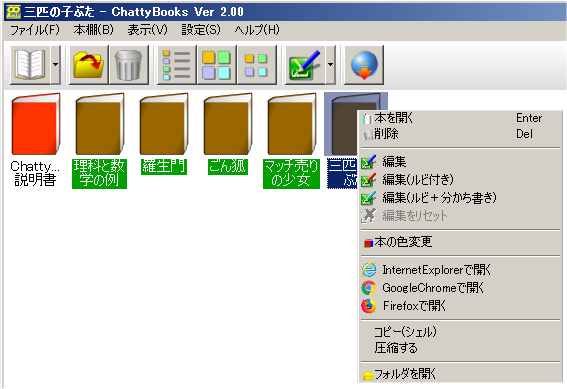Choose コピー(シェル) menu entry
567x389 pixels.
coord(460,332)
